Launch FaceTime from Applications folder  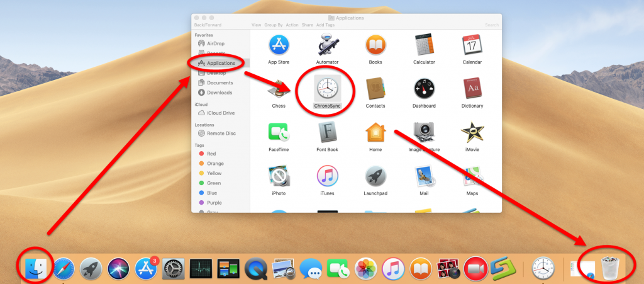[x=279, y=133]
